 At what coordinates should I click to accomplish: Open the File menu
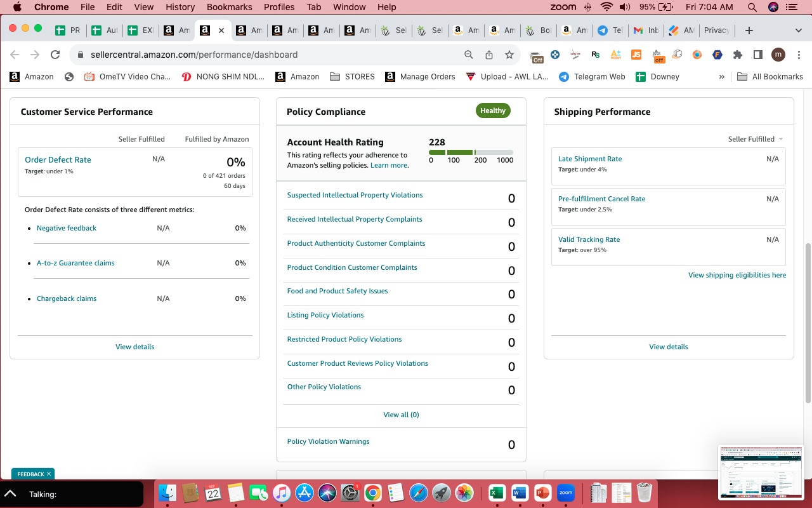88,7
